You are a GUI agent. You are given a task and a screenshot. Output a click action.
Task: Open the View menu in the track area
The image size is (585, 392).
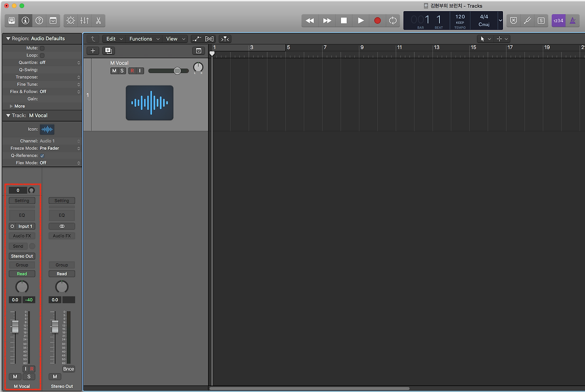pos(172,39)
